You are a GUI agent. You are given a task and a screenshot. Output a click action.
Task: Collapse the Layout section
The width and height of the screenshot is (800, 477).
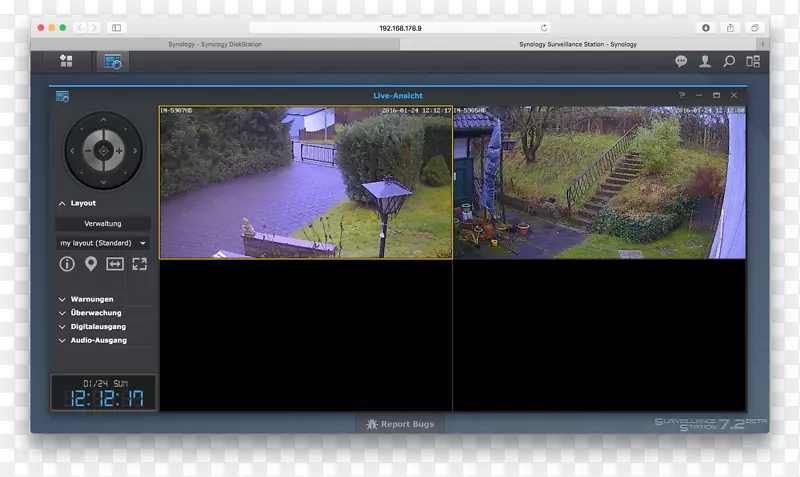[x=77, y=203]
